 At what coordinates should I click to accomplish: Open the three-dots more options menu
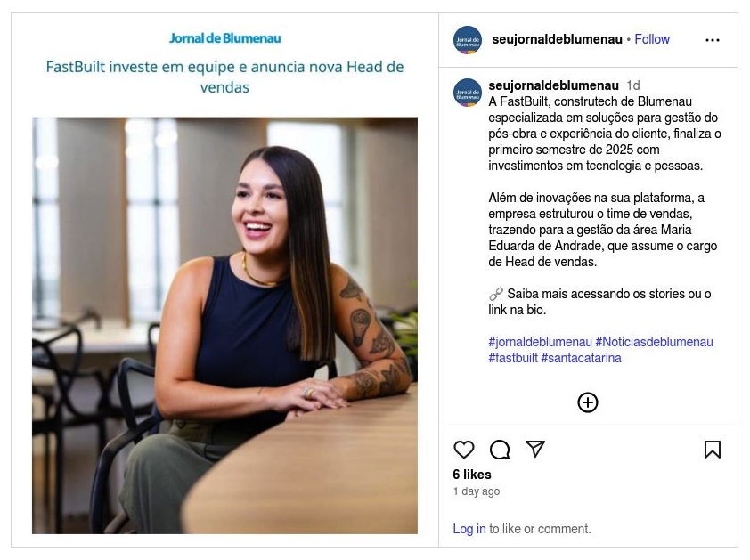click(713, 40)
